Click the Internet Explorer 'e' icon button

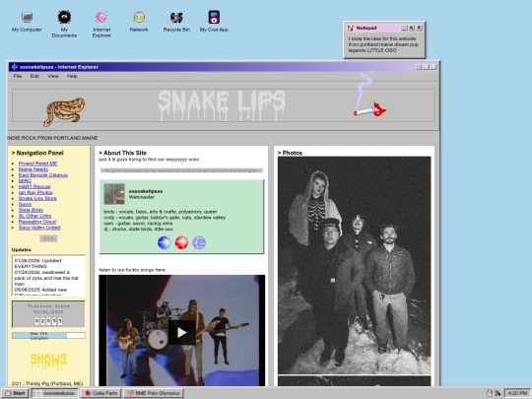(199, 242)
